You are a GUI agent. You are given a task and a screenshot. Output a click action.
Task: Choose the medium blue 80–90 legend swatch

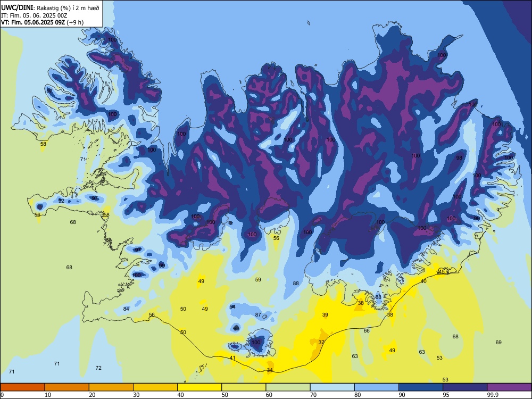tap(376, 387)
